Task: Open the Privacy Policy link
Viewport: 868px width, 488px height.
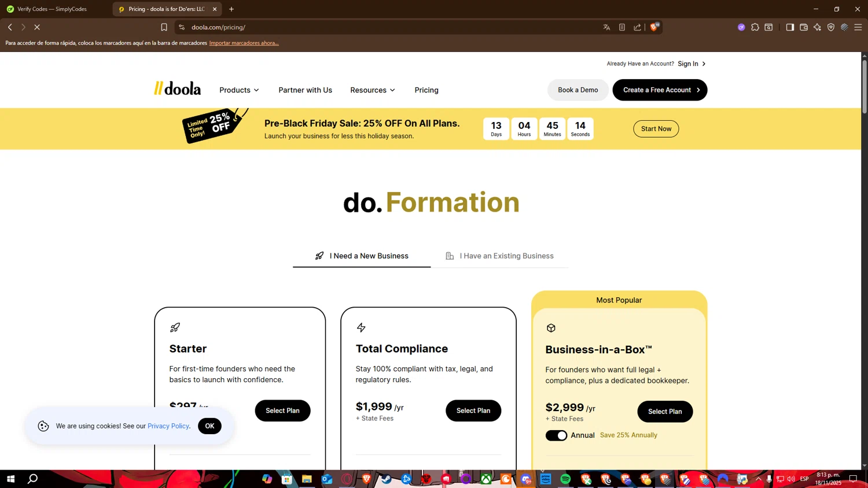Action: tap(168, 426)
